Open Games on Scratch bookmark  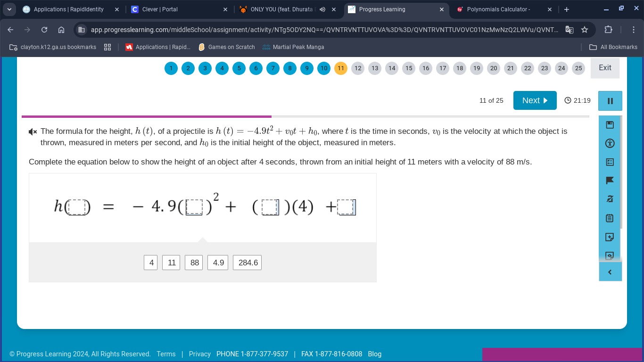click(x=227, y=47)
